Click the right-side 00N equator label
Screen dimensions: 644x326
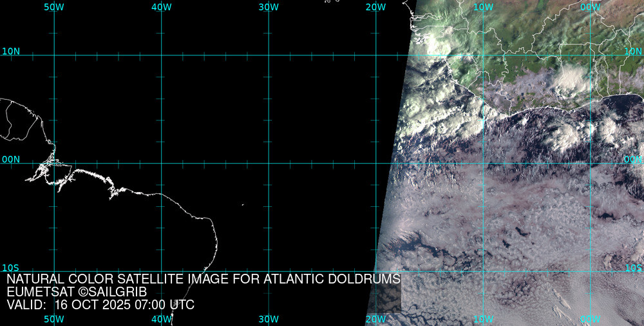tap(632, 159)
